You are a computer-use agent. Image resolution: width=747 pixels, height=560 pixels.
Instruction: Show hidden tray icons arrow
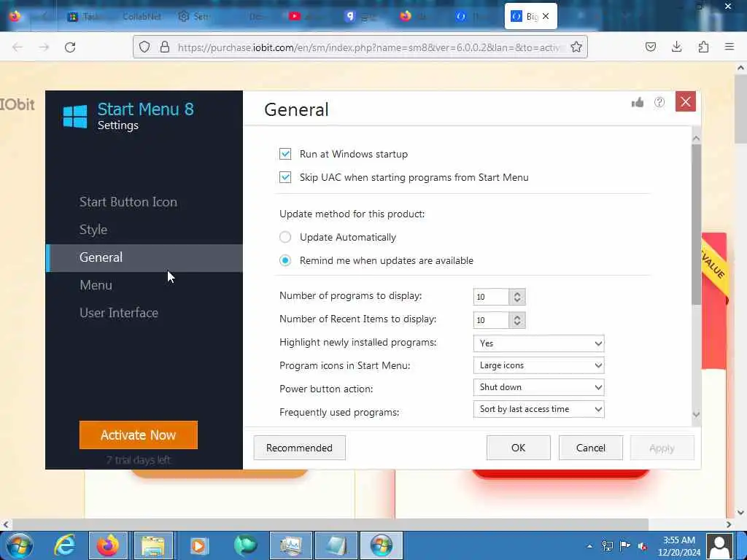[589, 546]
